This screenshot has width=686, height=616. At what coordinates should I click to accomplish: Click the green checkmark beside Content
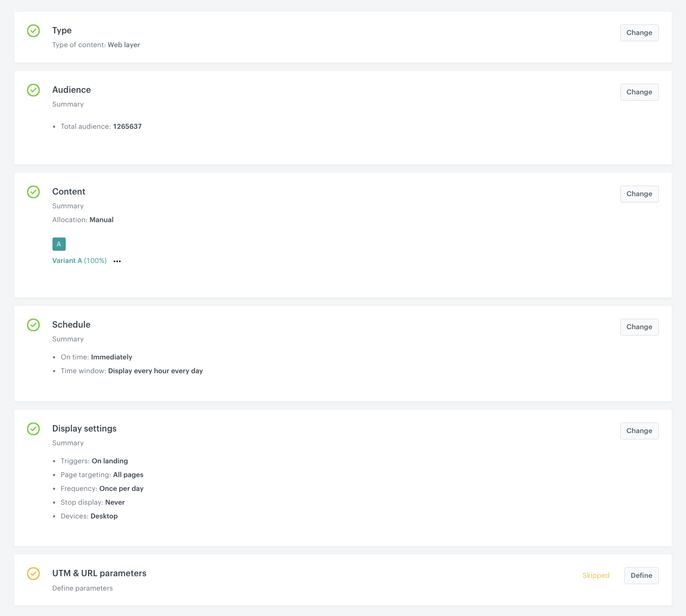coord(33,192)
